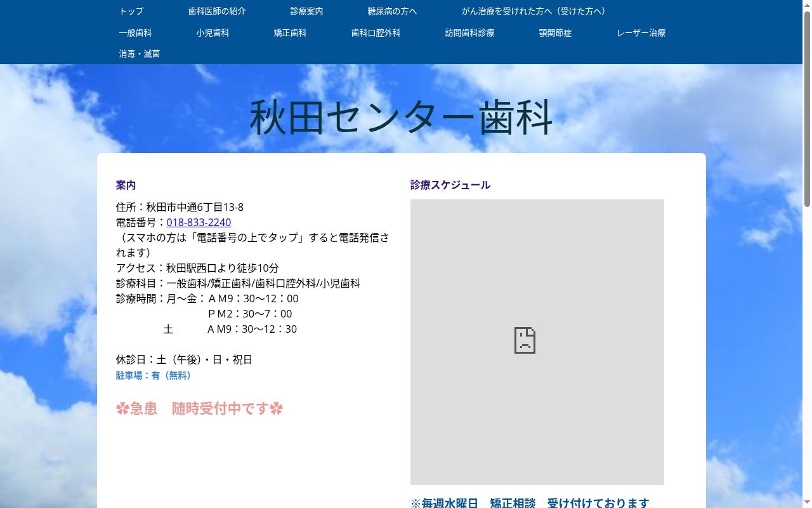Viewport: 812px width, 508px height.
Task: Click the ＰＭ2：30〜7：00 hours text
Action: point(250,314)
